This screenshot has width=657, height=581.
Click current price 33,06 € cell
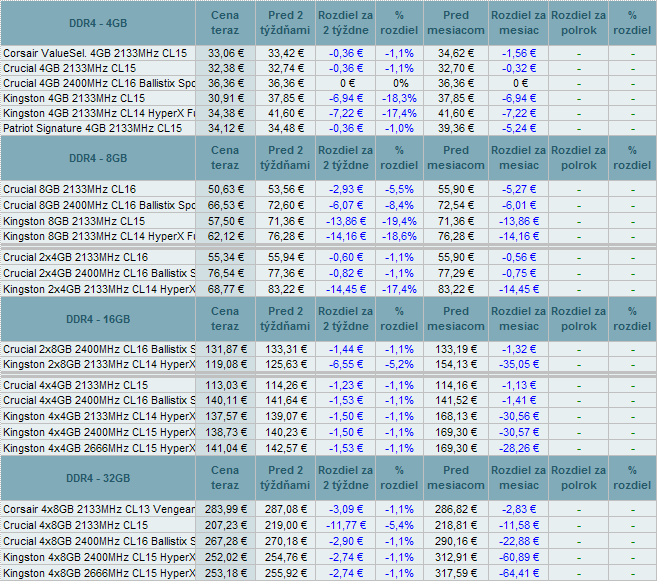(x=225, y=53)
